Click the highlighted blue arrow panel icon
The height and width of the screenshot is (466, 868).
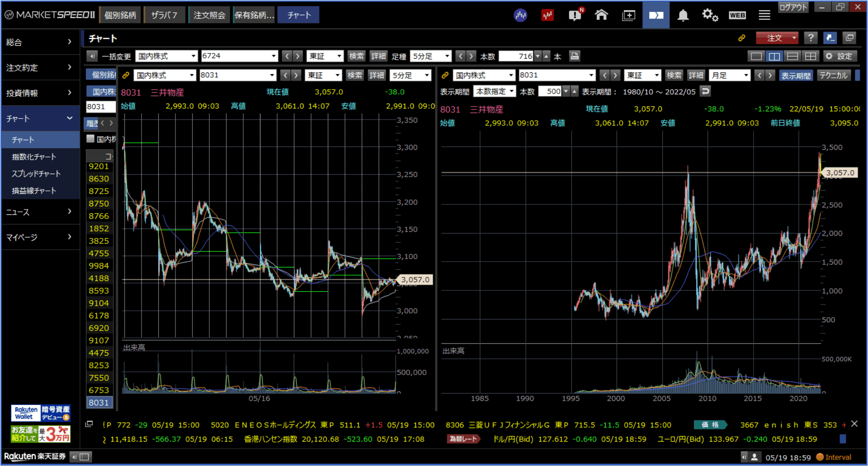pyautogui.click(x=656, y=15)
